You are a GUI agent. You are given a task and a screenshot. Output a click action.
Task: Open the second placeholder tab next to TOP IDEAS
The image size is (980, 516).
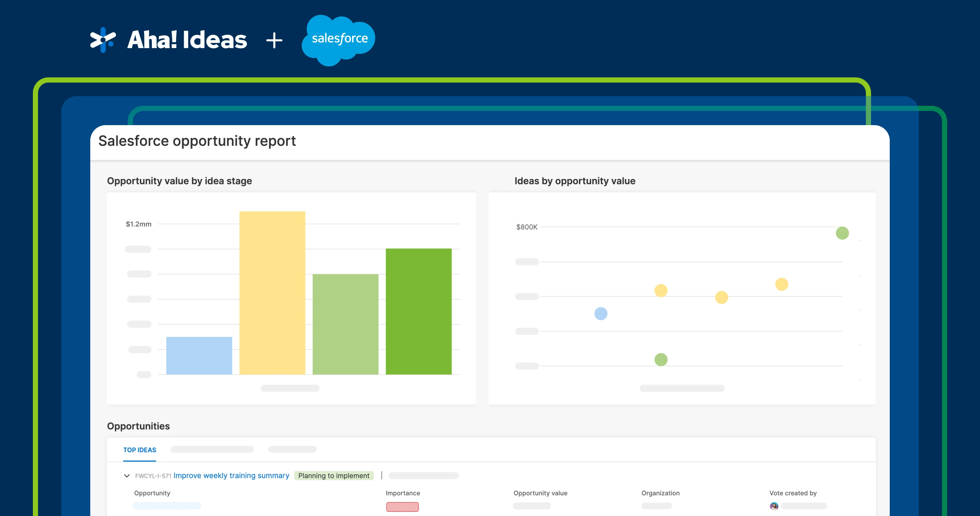pyautogui.click(x=212, y=450)
